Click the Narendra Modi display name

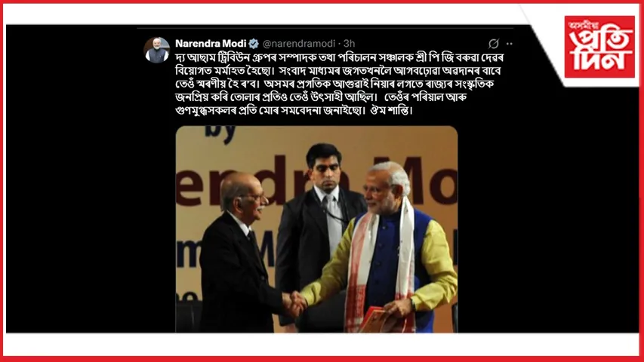pyautogui.click(x=211, y=44)
